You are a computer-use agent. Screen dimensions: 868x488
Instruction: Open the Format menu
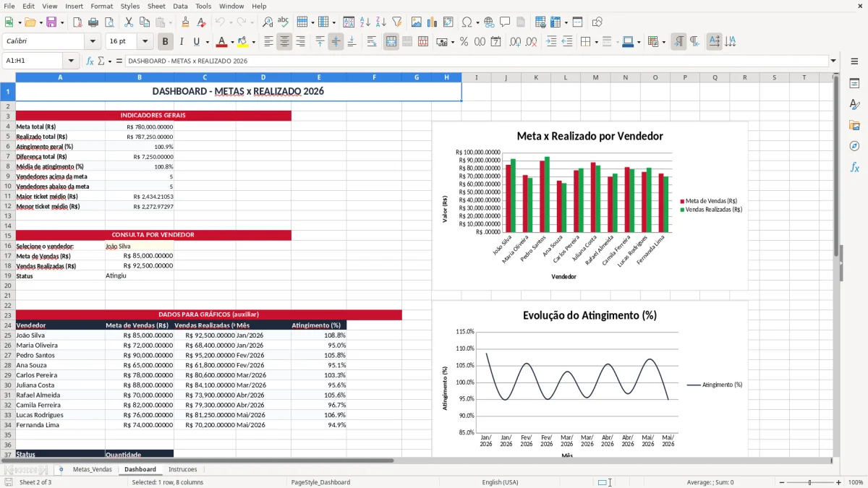coord(101,6)
